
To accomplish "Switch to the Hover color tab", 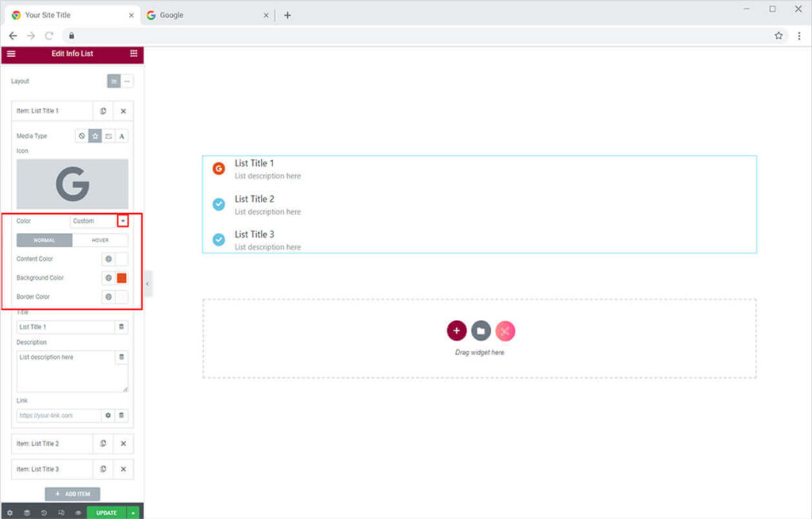I will point(100,240).
